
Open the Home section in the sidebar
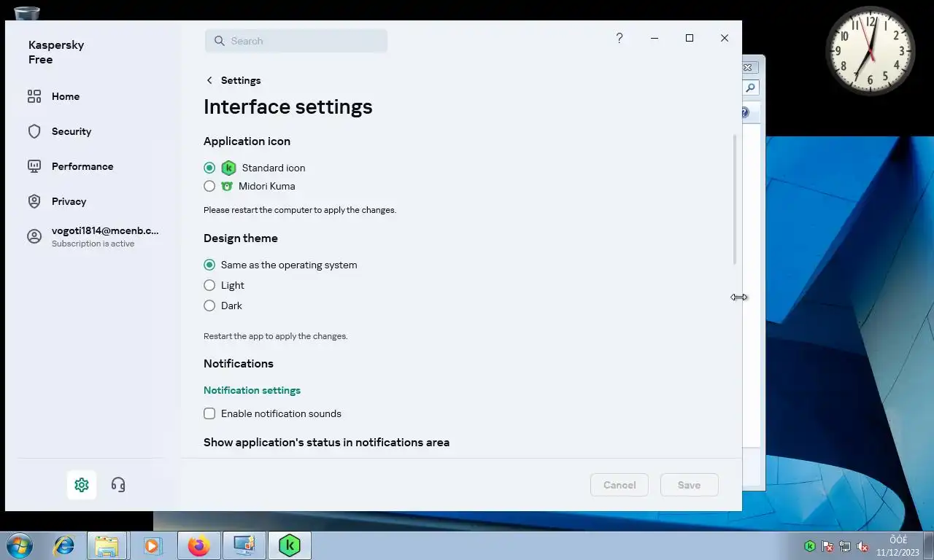(x=66, y=96)
